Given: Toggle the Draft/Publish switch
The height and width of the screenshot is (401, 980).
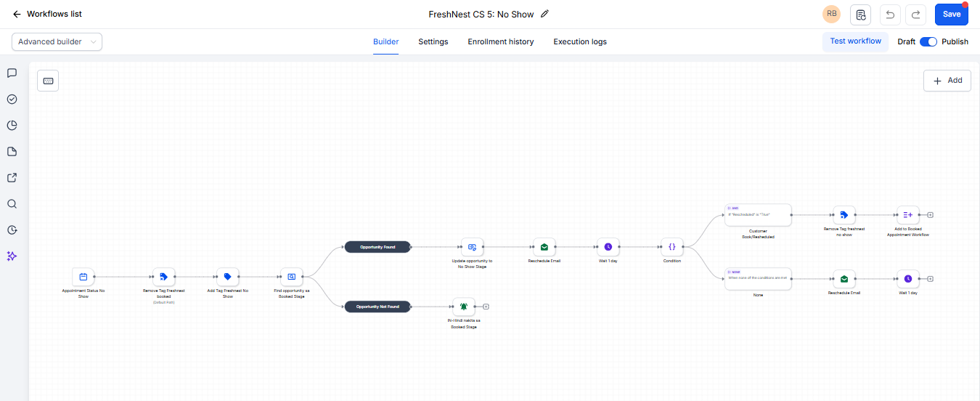Looking at the screenshot, I should [x=928, y=42].
